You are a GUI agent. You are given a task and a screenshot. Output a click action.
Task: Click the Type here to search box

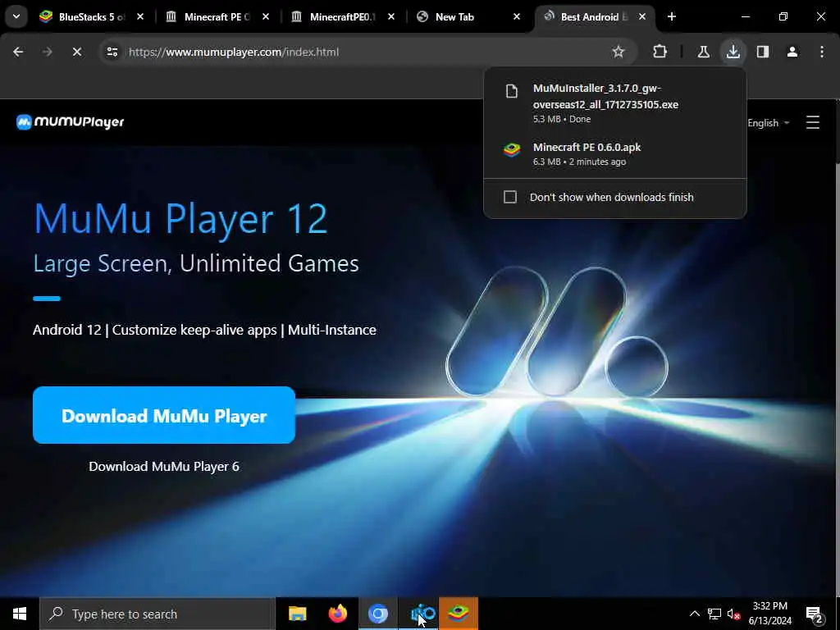(x=157, y=614)
